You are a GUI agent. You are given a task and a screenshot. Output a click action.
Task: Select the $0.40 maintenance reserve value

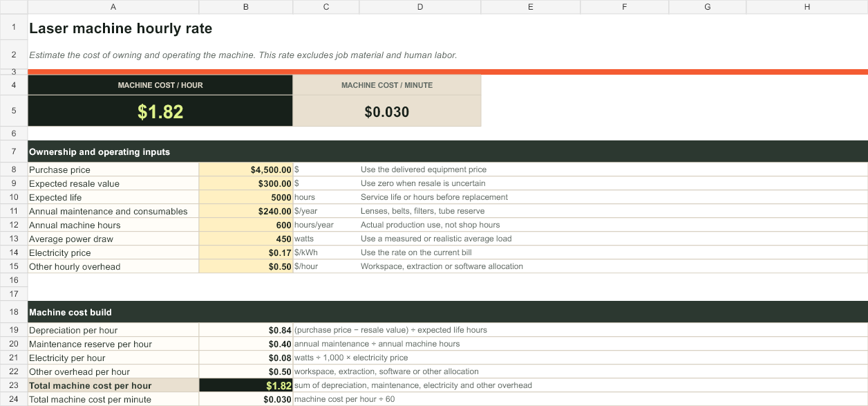click(246, 344)
